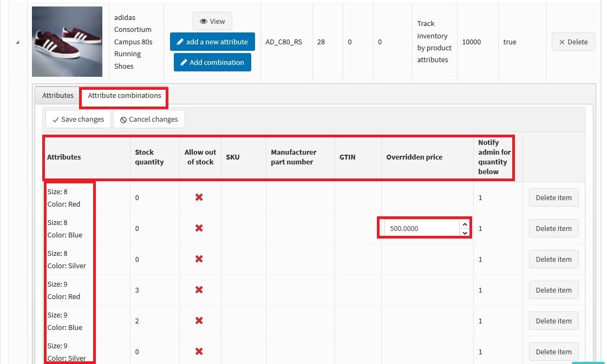The image size is (607, 364).
Task: Save changes to attribute combinations
Action: coord(78,119)
